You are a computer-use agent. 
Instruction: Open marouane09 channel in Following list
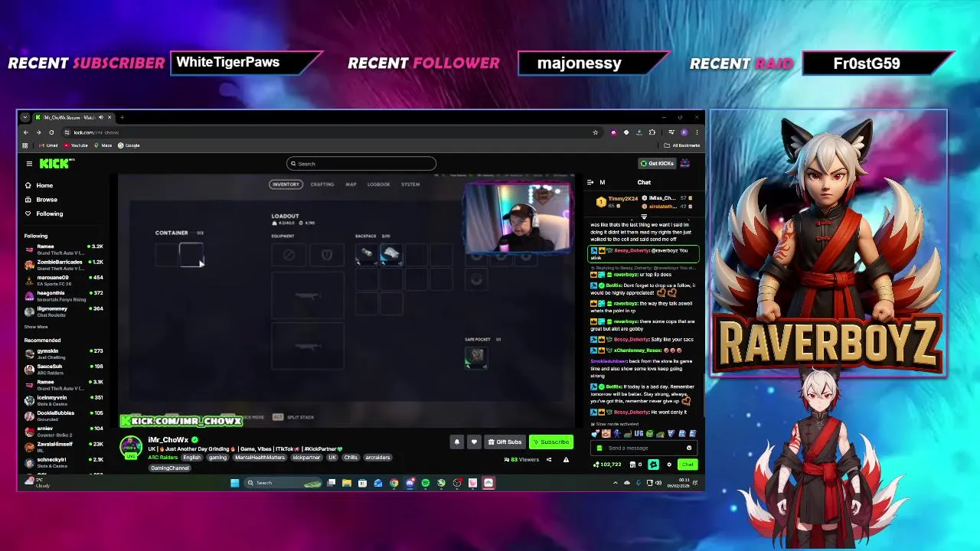point(64,280)
